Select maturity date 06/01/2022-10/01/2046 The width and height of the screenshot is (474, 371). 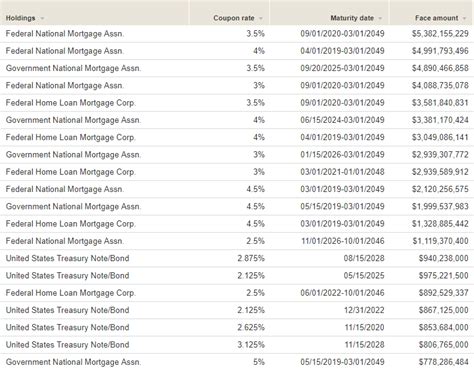click(342, 293)
